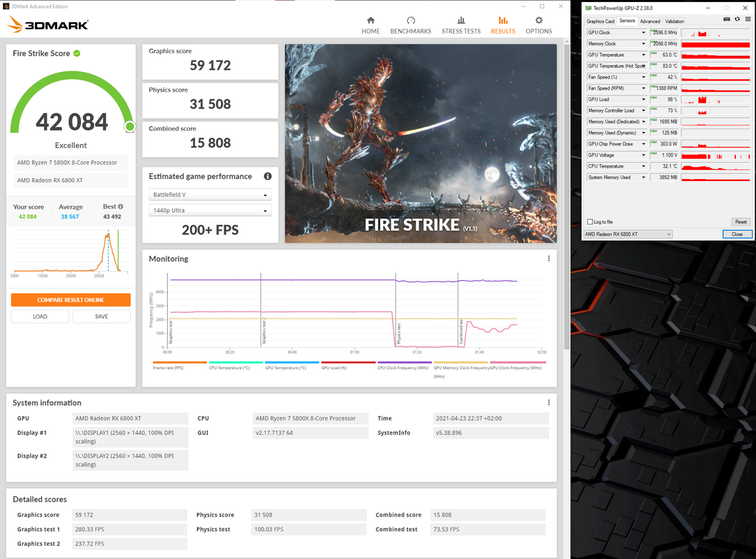Click the SAVE button

tap(101, 317)
